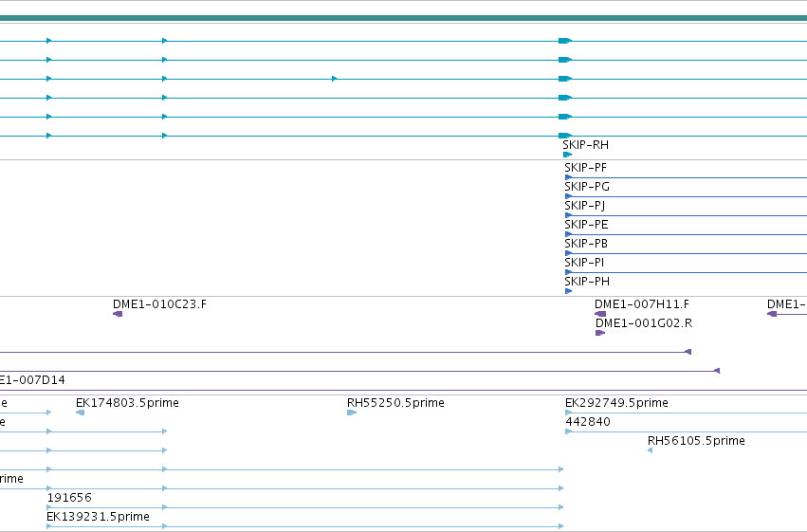
Task: Click the purple glyph under DME1-007H11.F
Action: [x=600, y=314]
